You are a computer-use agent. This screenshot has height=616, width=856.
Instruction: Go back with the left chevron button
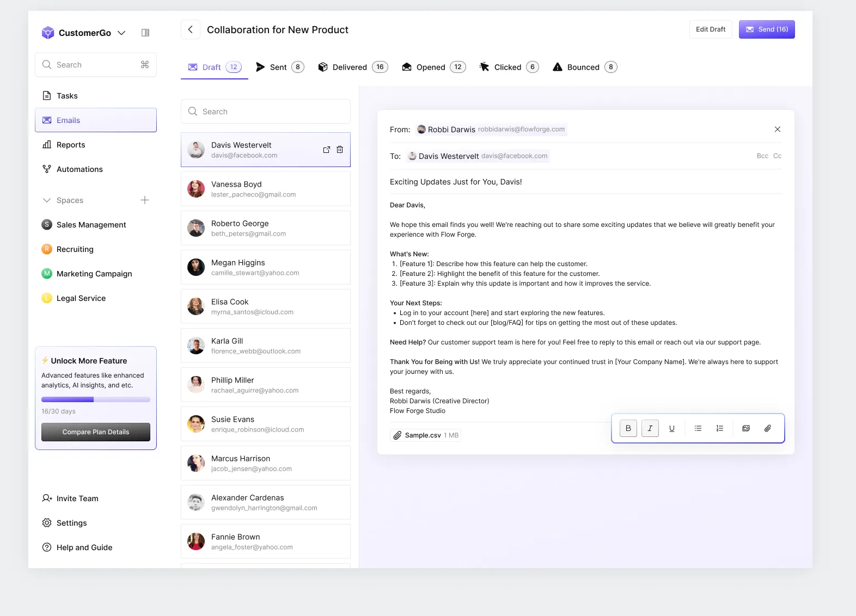190,29
